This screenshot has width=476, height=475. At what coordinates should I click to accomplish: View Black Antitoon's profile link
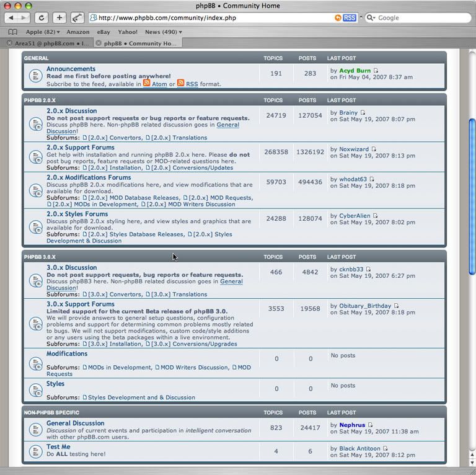359,448
